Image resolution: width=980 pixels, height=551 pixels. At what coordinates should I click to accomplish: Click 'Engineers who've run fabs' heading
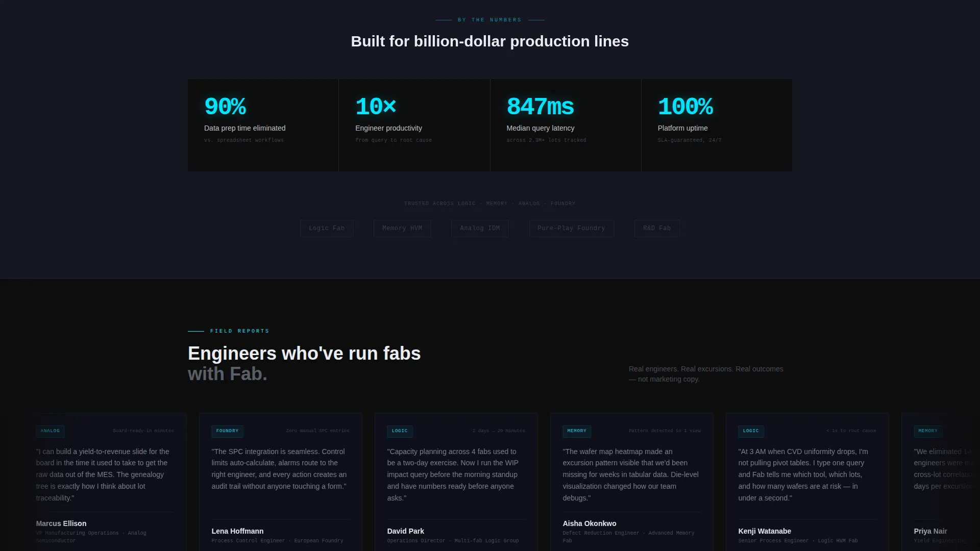coord(304,353)
